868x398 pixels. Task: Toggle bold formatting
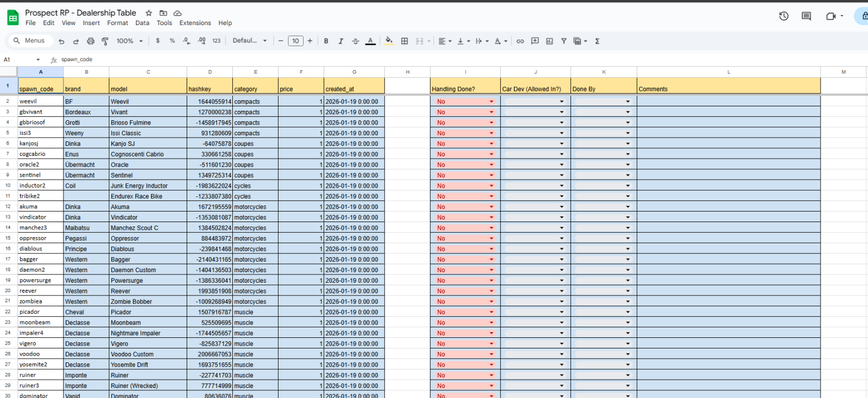[326, 41]
